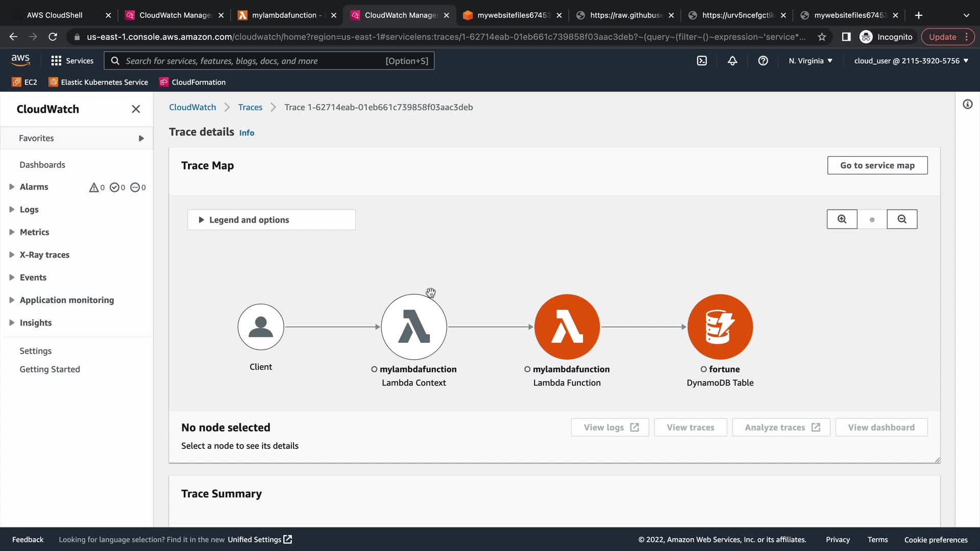
Task: Select the mylambdafunction Lambda Context node
Action: coord(413,327)
